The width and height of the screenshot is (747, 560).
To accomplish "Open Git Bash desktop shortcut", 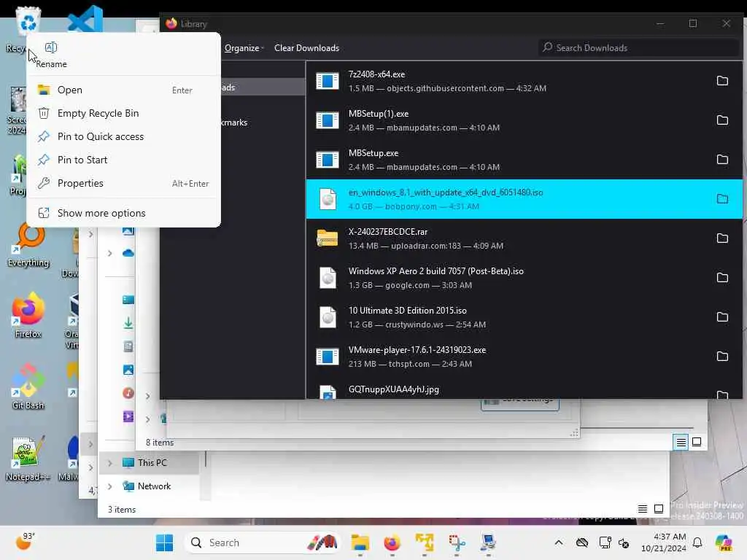I will (28, 386).
